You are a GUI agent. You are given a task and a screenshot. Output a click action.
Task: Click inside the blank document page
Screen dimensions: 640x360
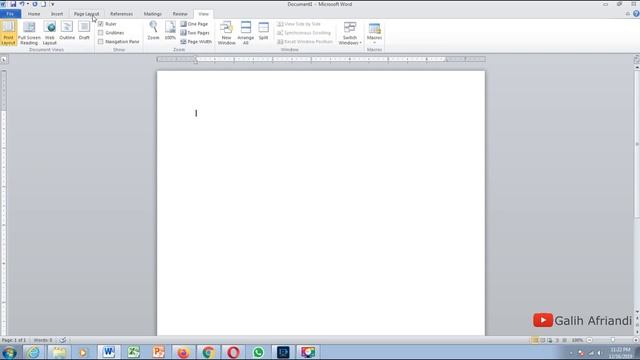[321, 203]
